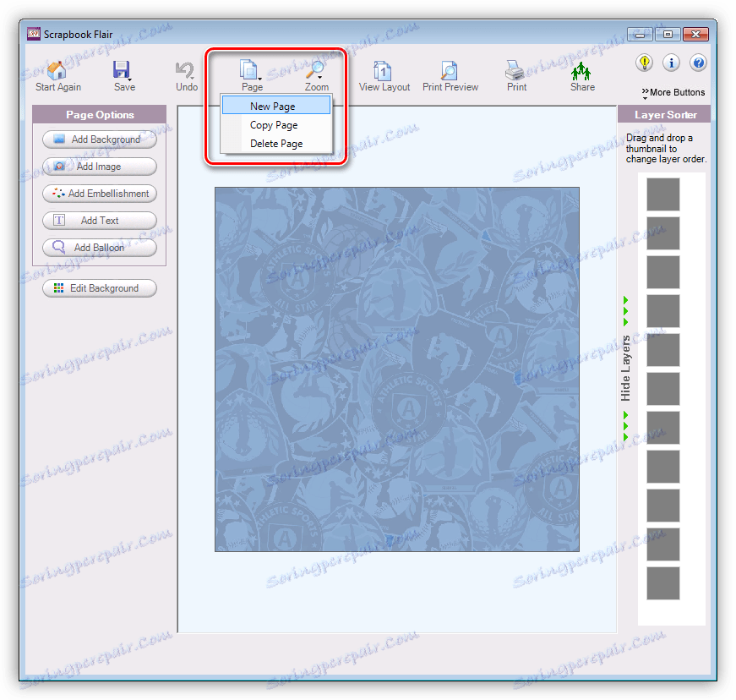Choose Copy Page menu entry
The image size is (736, 700).
click(x=276, y=125)
